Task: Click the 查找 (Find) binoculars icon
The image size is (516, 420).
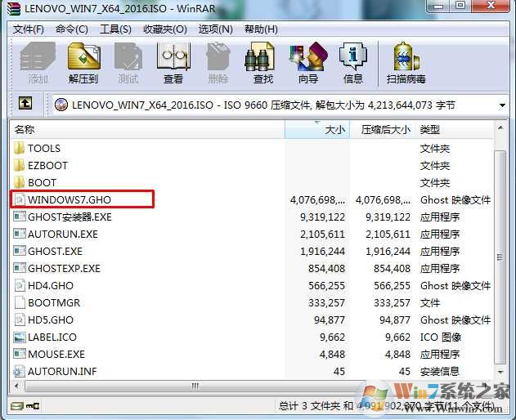Action: click(262, 63)
